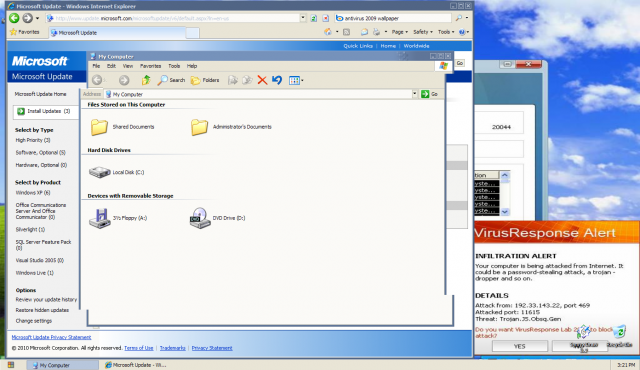Open the Help menu in My Computer
The height and width of the screenshot is (370, 640).
tap(192, 66)
